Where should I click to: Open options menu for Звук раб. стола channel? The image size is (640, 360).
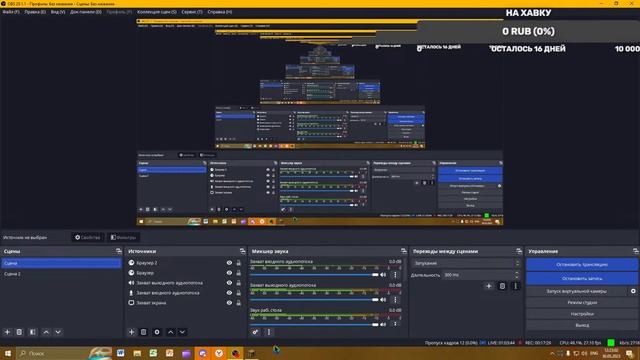tap(395, 324)
